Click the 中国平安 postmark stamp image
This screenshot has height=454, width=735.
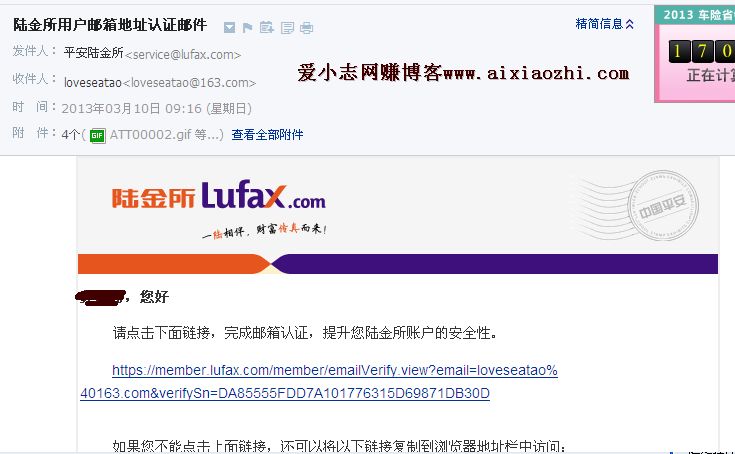click(x=662, y=205)
